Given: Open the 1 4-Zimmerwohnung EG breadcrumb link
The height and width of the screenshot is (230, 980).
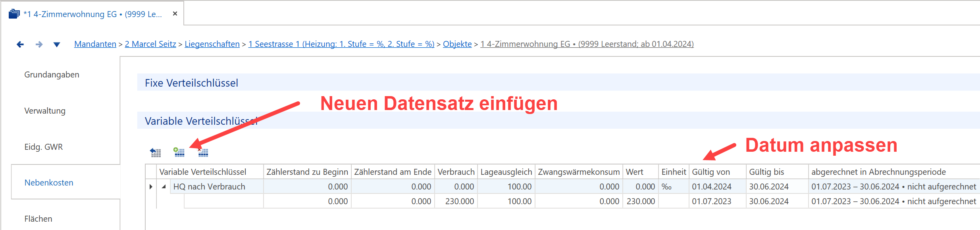Looking at the screenshot, I should tap(587, 44).
